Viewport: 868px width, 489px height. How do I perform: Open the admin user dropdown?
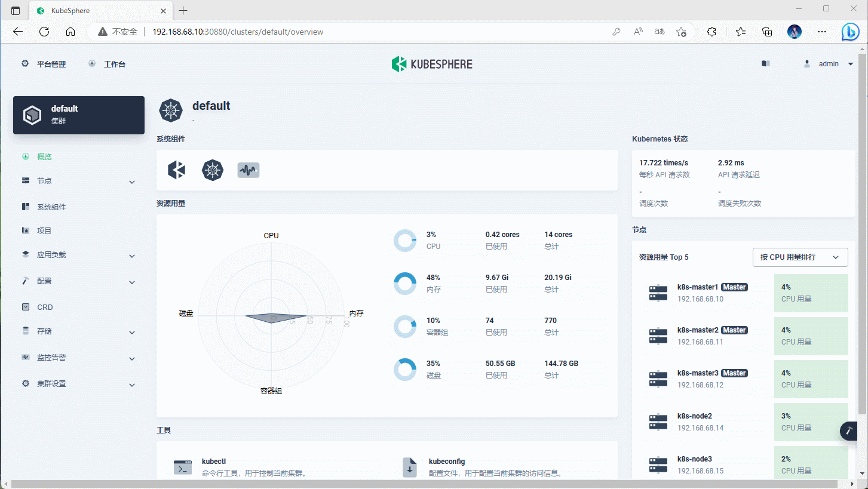point(830,64)
